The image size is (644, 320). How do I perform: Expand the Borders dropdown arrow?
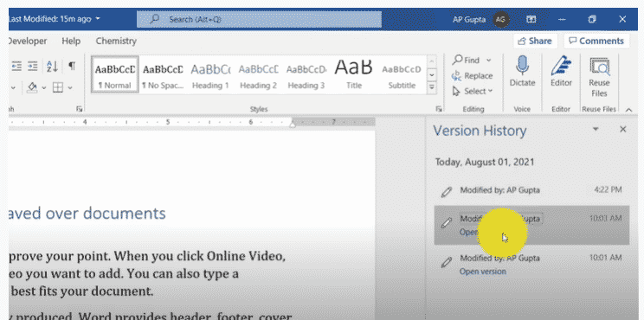pyautogui.click(x=70, y=87)
